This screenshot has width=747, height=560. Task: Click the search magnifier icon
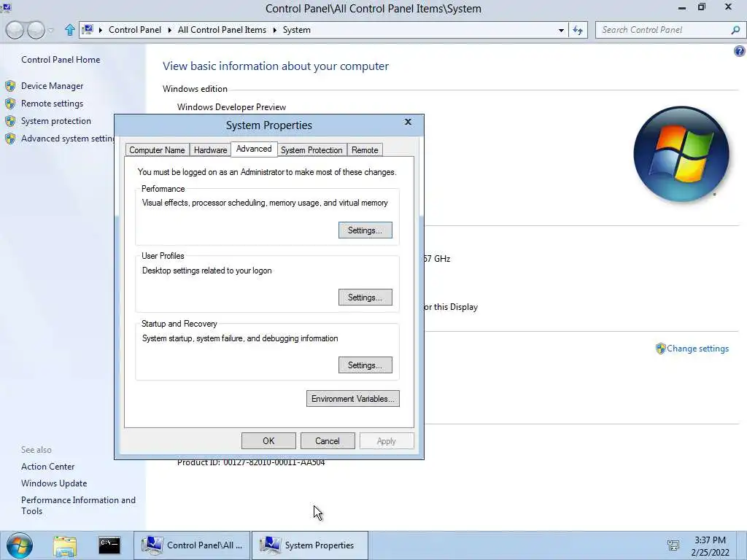click(735, 30)
